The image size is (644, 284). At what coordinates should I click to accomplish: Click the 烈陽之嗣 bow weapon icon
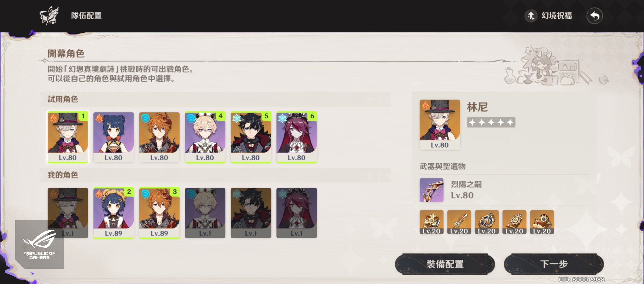pos(431,190)
